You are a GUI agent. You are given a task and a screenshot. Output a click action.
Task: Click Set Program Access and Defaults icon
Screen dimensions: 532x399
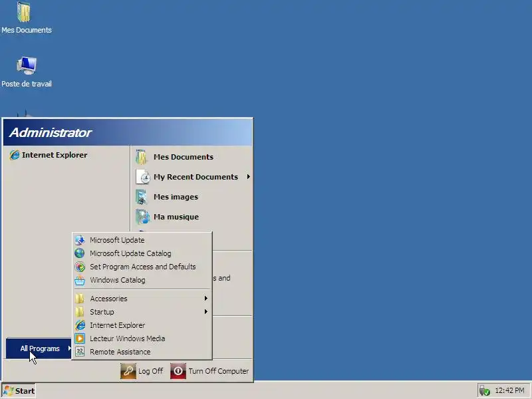(80, 267)
